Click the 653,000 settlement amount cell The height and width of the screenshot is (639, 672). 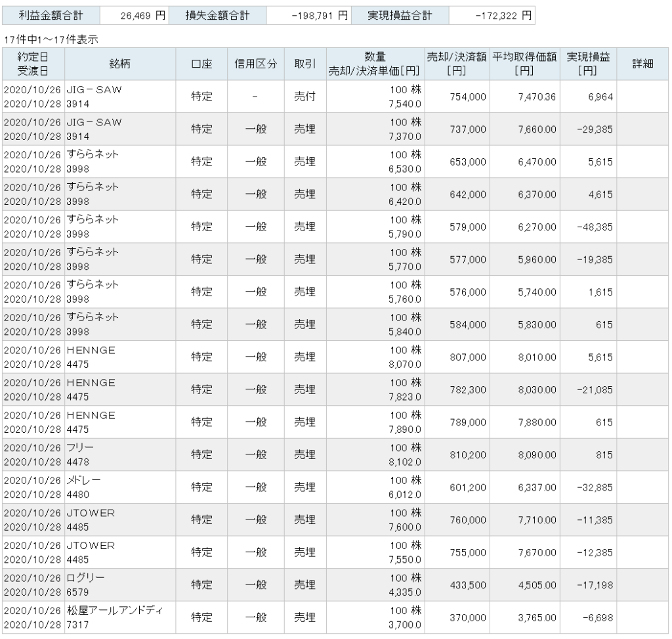457,162
